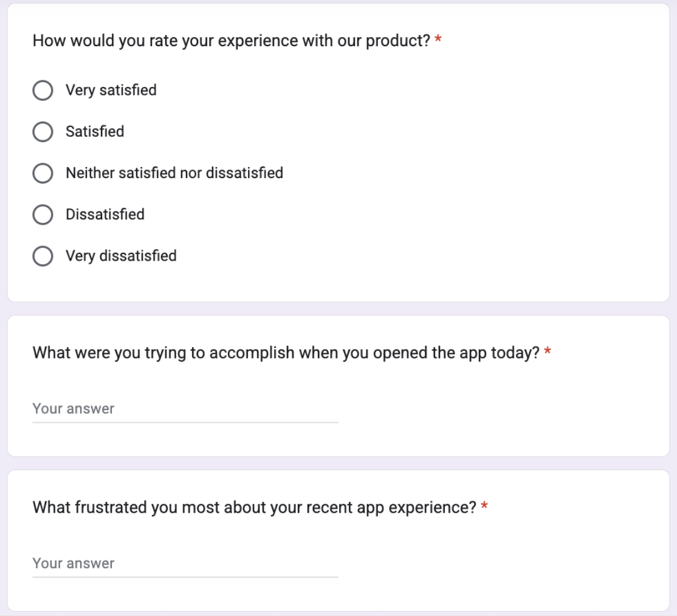Image resolution: width=677 pixels, height=616 pixels.
Task: Click the "Neither satisfied nor dissatisfied" label text
Action: coord(174,173)
